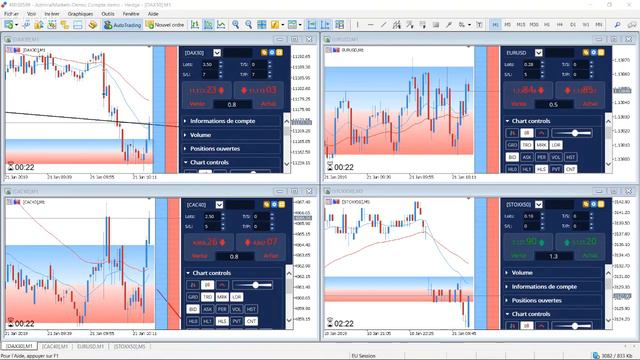Open the search magnifier at toolbar right
The width and height of the screenshot is (640, 360).
618,25
